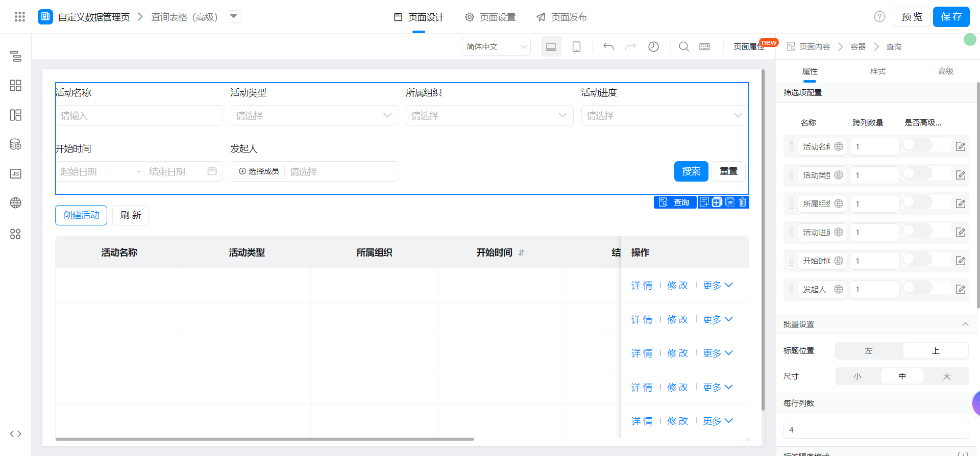Open the history clock icon
Viewport: 980px width, 456px height.
click(653, 46)
